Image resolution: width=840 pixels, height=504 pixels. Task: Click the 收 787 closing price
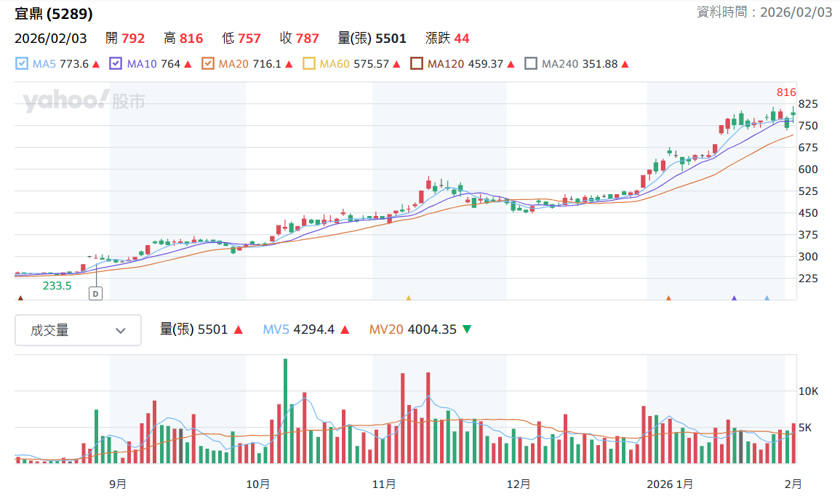pyautogui.click(x=299, y=39)
